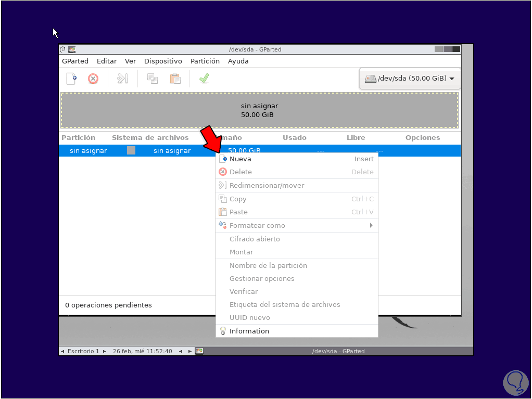This screenshot has width=532, height=399.
Task: Click the Escritorio 1 workspace label
Action: (x=83, y=351)
